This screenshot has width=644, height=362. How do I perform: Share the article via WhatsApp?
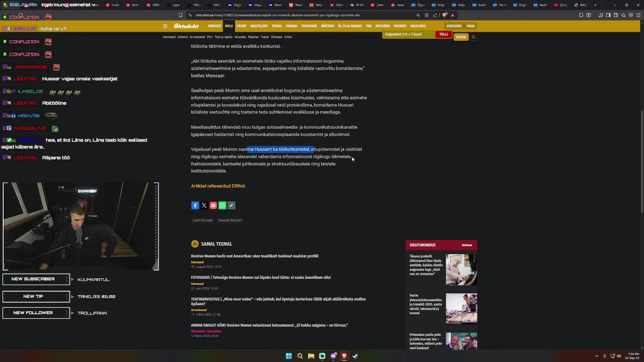(222, 206)
